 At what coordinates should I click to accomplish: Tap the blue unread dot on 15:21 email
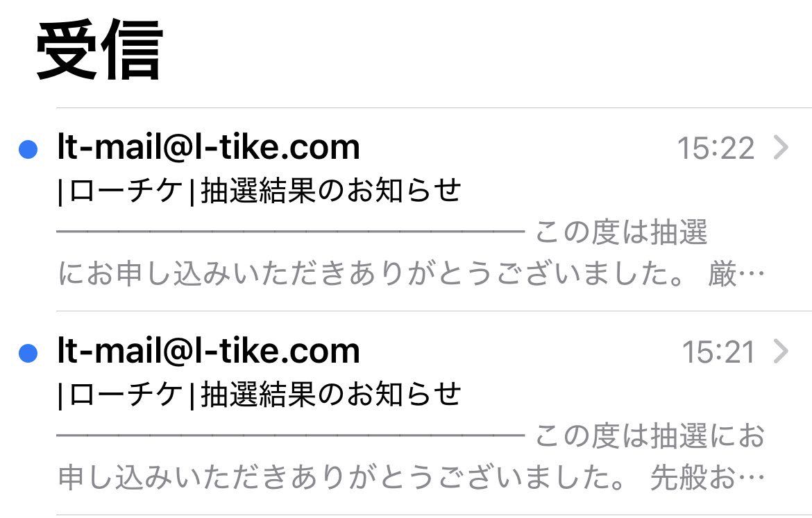[x=28, y=354]
